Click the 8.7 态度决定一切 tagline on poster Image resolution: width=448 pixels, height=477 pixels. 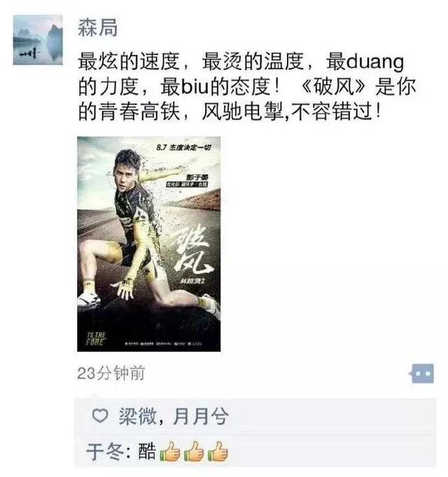184,148
